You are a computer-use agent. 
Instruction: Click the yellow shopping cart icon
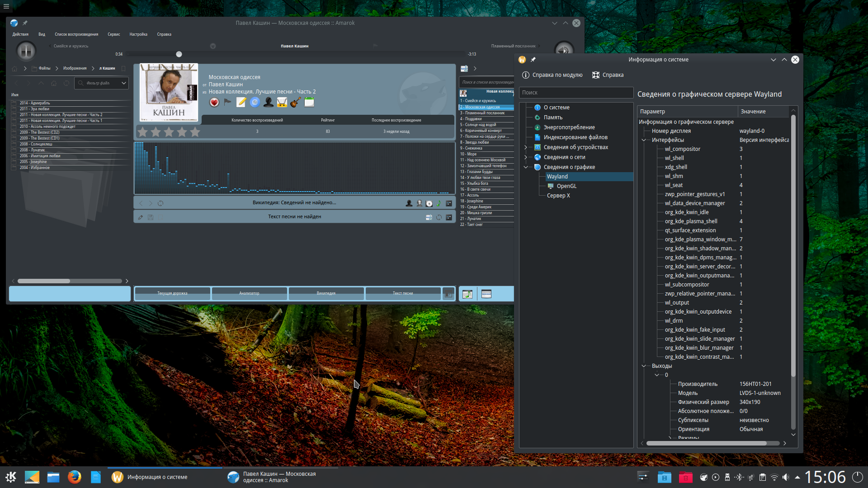coord(282,103)
